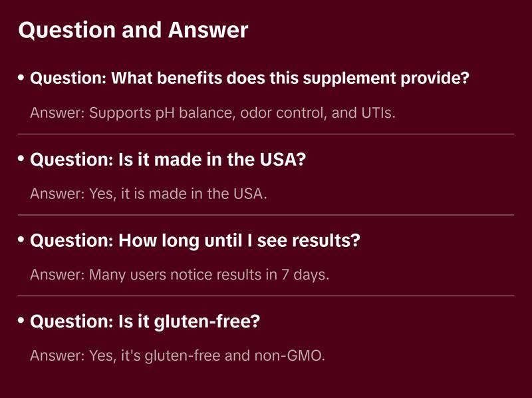Click the "Question and Answer" heading

tap(133, 31)
